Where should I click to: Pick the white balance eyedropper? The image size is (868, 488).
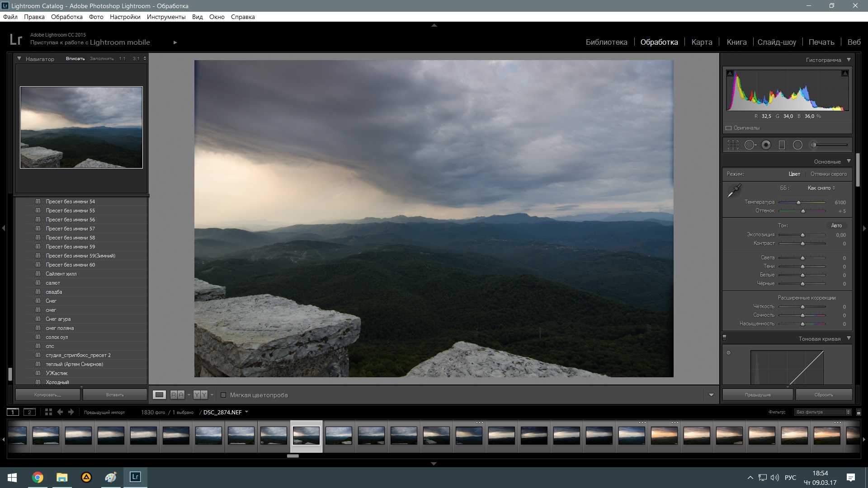tap(734, 191)
